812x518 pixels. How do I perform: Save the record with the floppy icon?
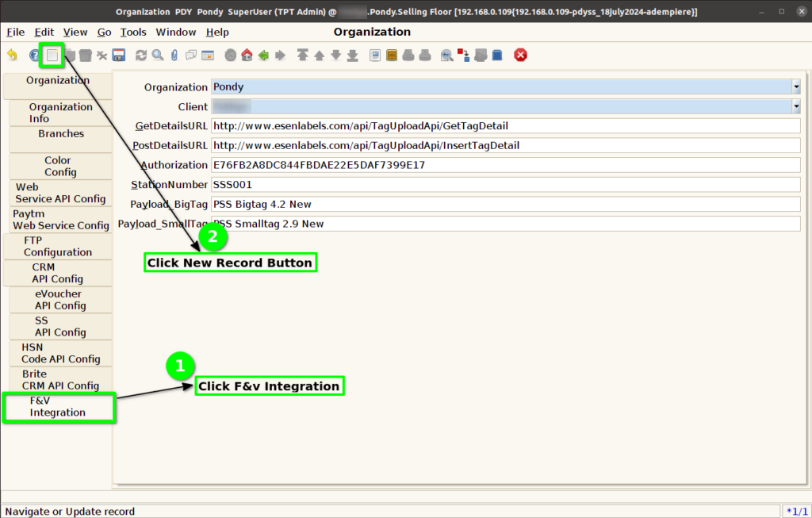pos(119,55)
